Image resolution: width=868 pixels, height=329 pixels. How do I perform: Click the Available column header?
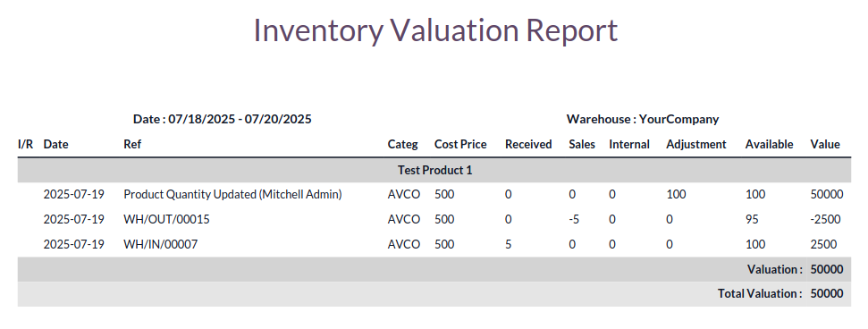[x=769, y=144]
